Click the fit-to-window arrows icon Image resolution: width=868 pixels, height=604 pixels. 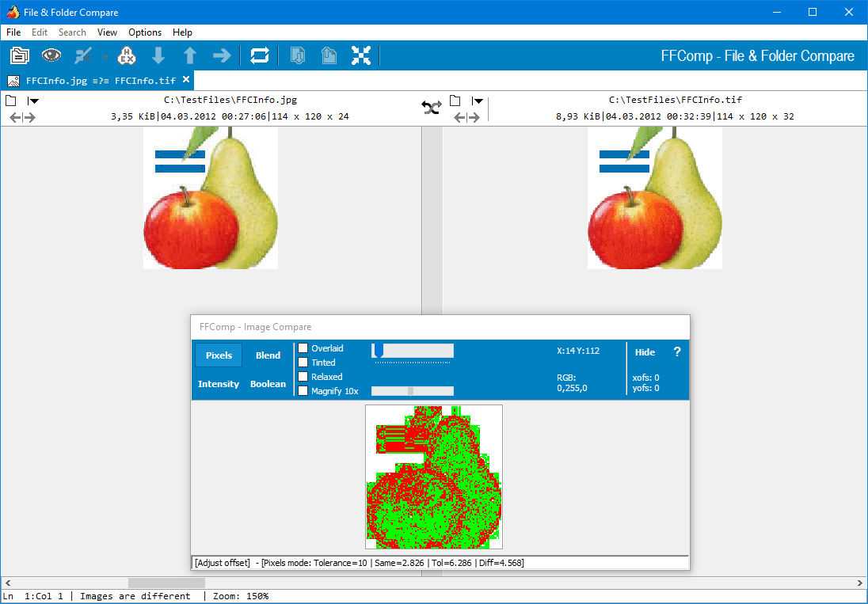tap(361, 55)
